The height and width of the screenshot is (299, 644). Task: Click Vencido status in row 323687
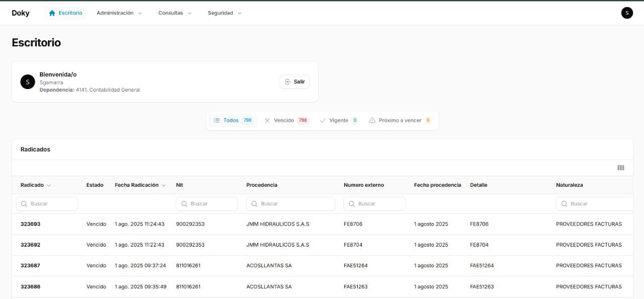tap(96, 265)
